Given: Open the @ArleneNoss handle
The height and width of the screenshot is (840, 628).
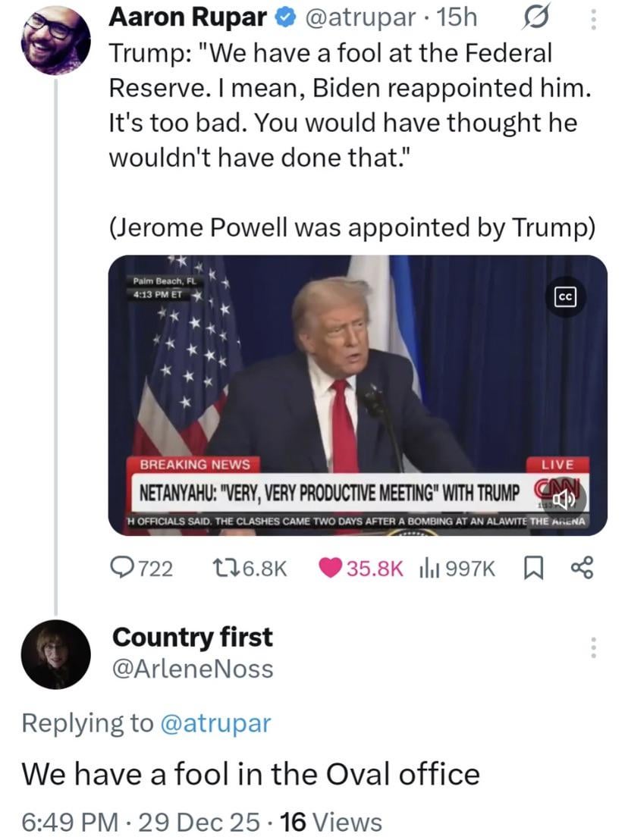Looking at the screenshot, I should [192, 669].
